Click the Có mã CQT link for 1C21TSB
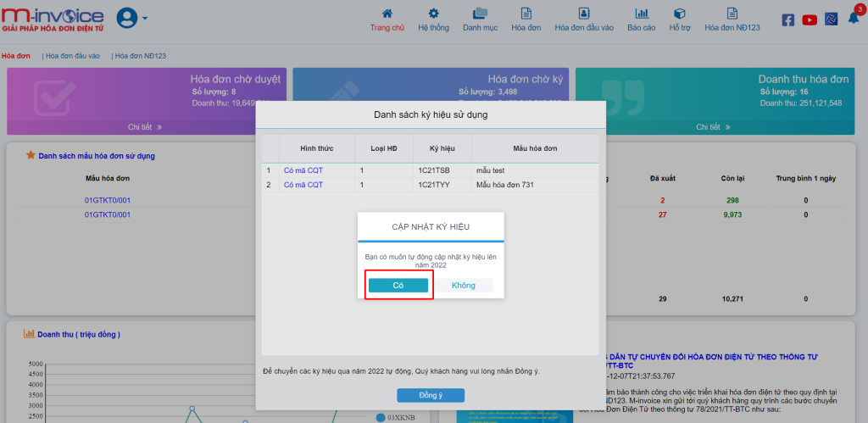The image size is (868, 423). coord(303,170)
